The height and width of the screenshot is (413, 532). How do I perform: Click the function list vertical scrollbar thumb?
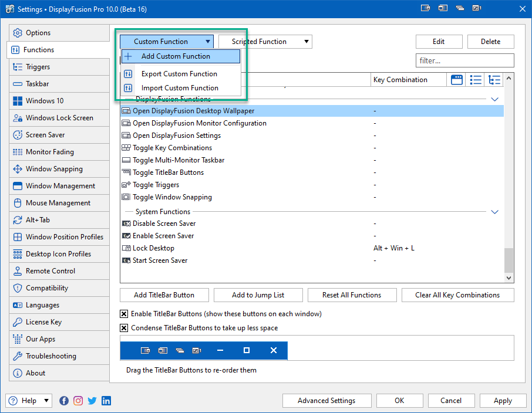[509, 260]
